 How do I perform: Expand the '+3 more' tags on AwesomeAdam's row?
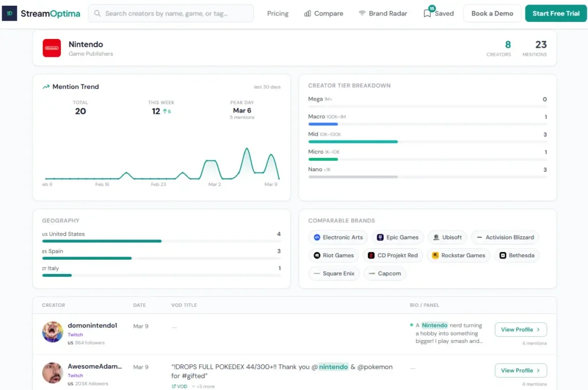click(x=204, y=386)
